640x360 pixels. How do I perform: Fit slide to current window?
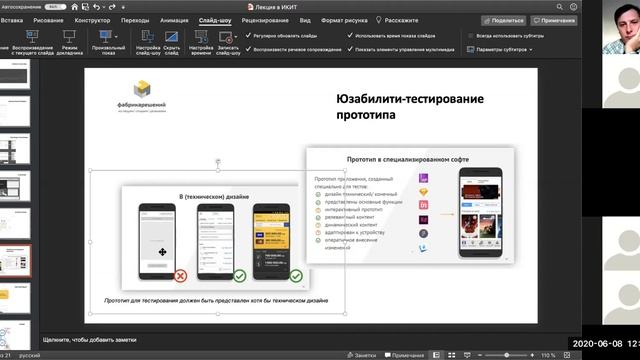point(567,355)
